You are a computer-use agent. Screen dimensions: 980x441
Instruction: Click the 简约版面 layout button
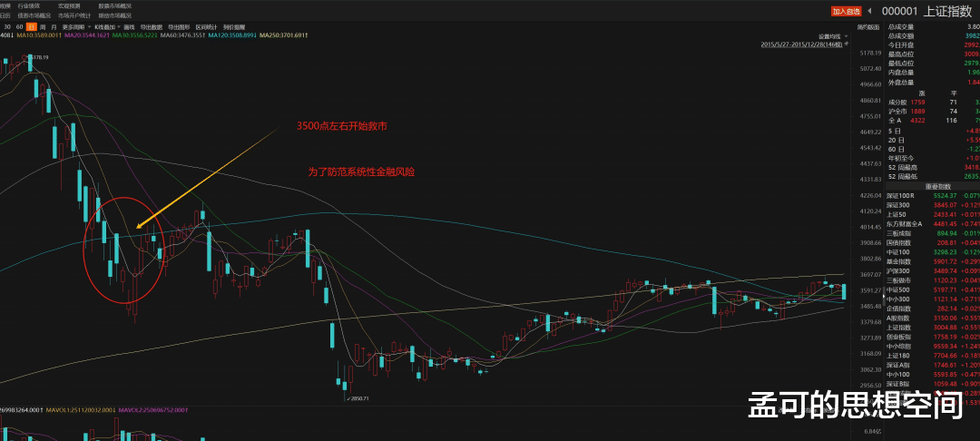[868, 27]
